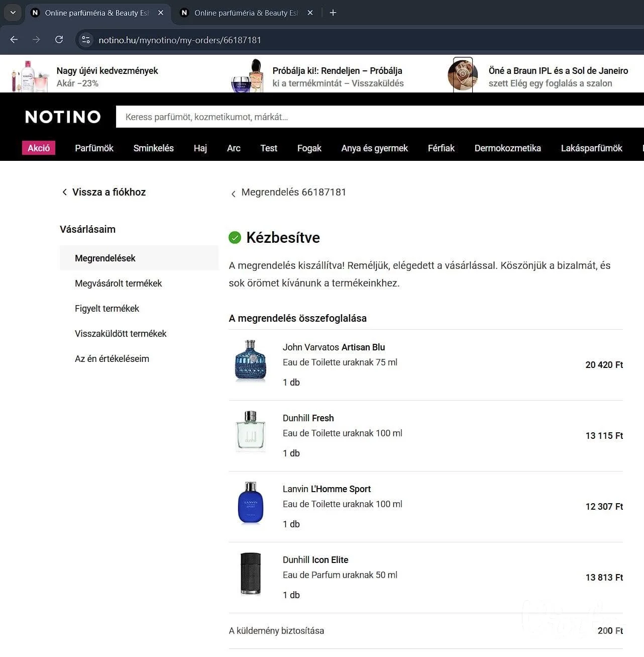Click the 12 307 Ft price

pyautogui.click(x=604, y=507)
